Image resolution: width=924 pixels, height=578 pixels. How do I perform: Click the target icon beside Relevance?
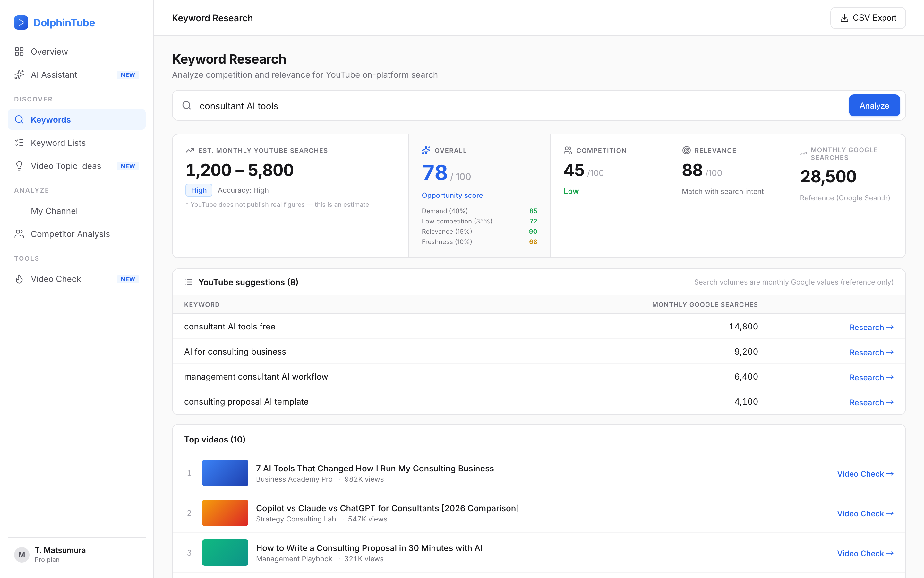click(686, 151)
